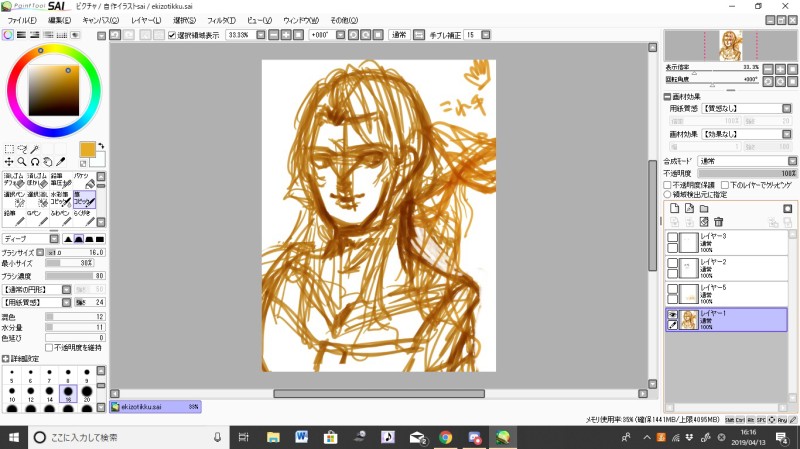Enable 不透明度を維持 checkbox

click(49, 347)
